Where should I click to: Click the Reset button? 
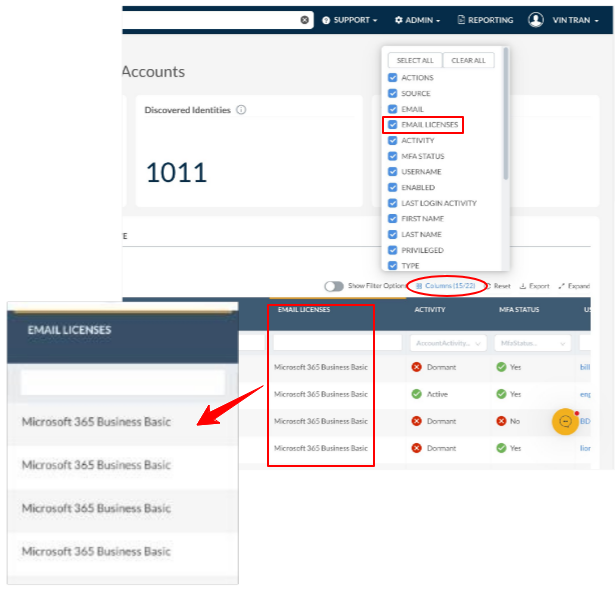(499, 286)
